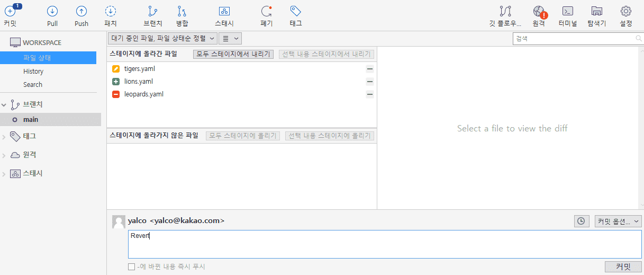Click the yalco user avatar
The image size is (644, 275).
point(119,221)
